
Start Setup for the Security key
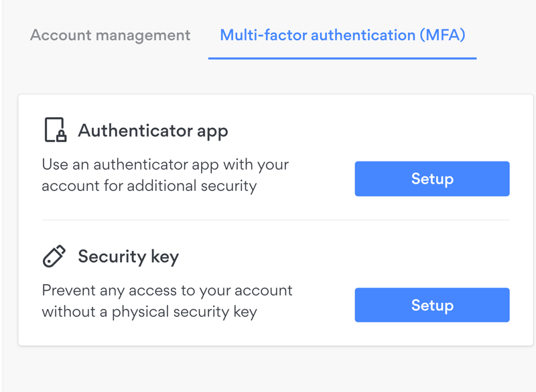pyautogui.click(x=432, y=305)
